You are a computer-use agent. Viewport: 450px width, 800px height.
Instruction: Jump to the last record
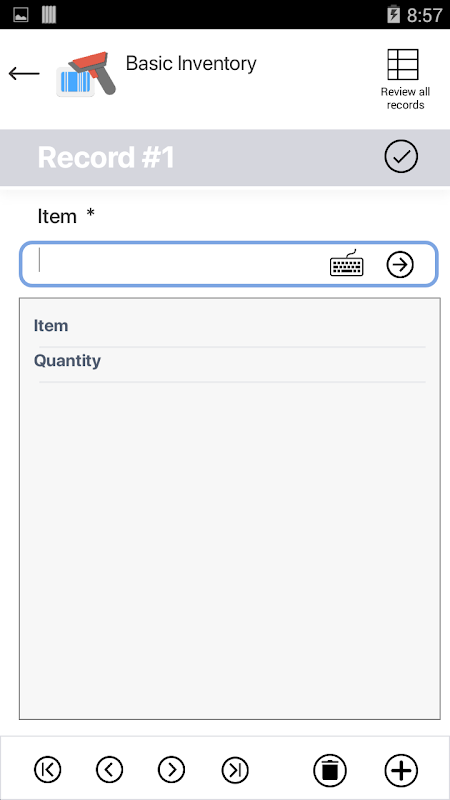[x=235, y=769]
